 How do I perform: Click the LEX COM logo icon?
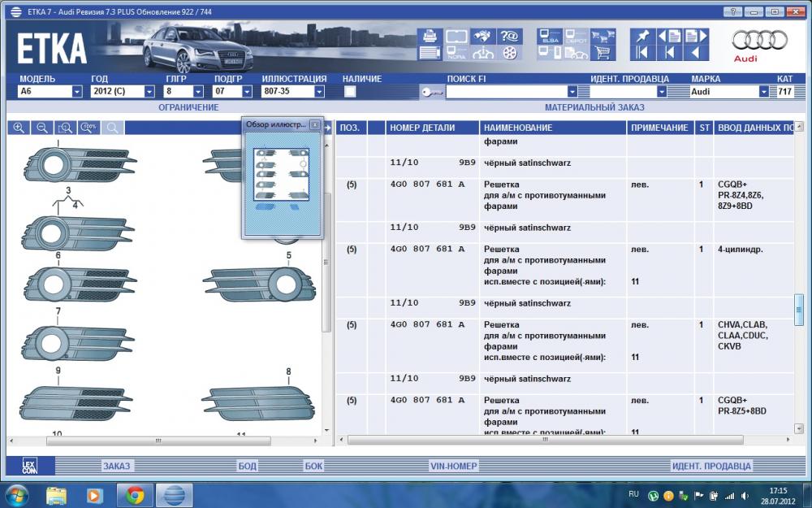30,466
